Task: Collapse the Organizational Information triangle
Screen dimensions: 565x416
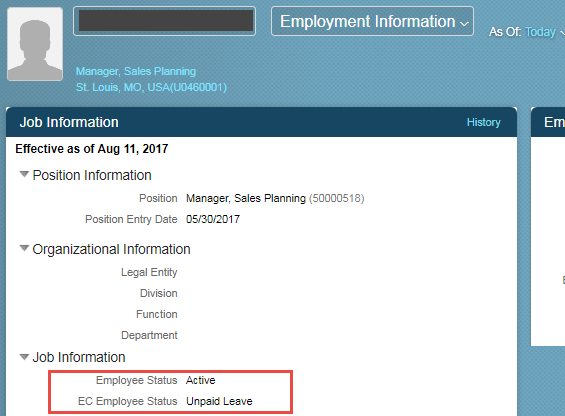Action: click(x=24, y=248)
